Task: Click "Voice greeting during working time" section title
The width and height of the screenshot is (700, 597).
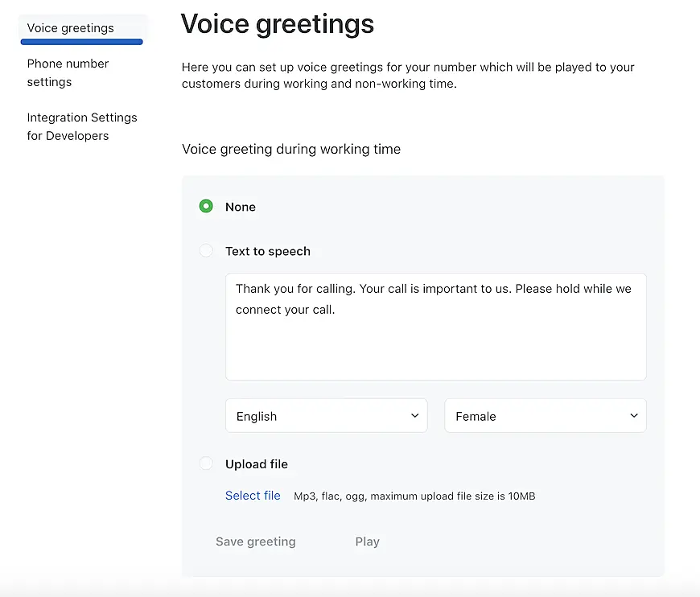Action: (291, 149)
